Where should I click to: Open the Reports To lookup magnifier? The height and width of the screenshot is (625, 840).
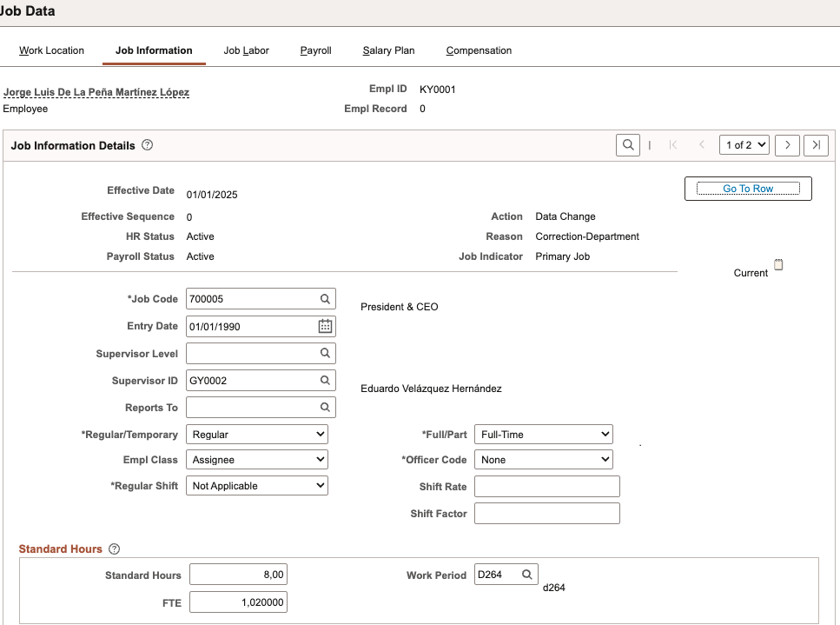[x=325, y=407]
